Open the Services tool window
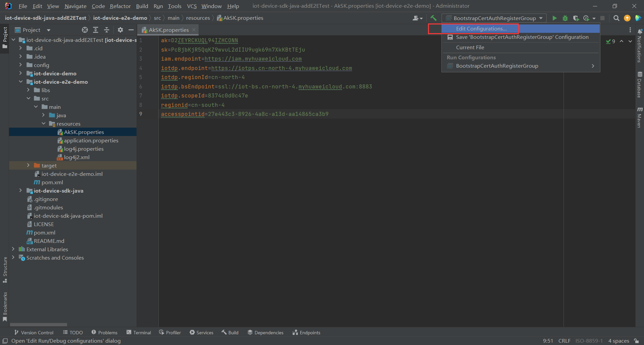Image resolution: width=644 pixels, height=345 pixels. point(202,333)
